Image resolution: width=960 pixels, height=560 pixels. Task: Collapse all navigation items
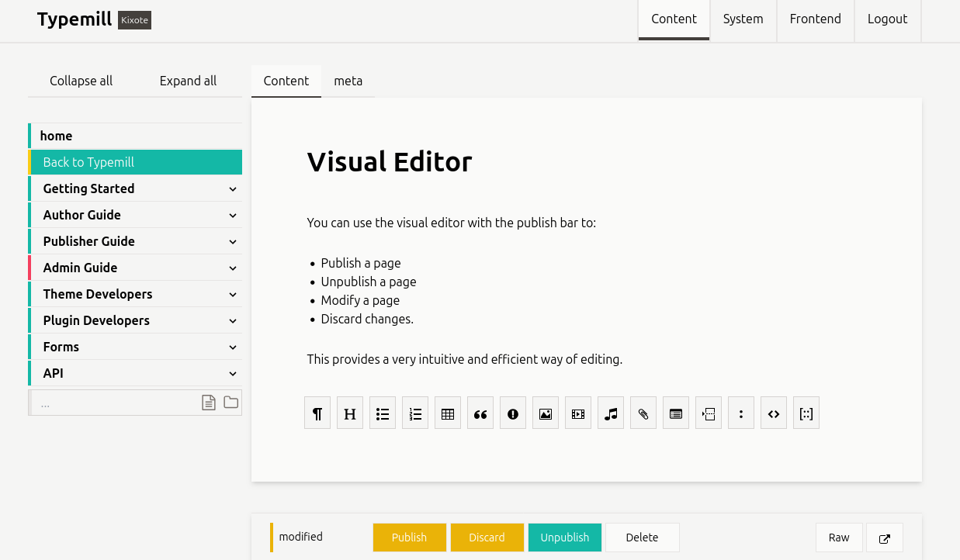click(x=81, y=81)
